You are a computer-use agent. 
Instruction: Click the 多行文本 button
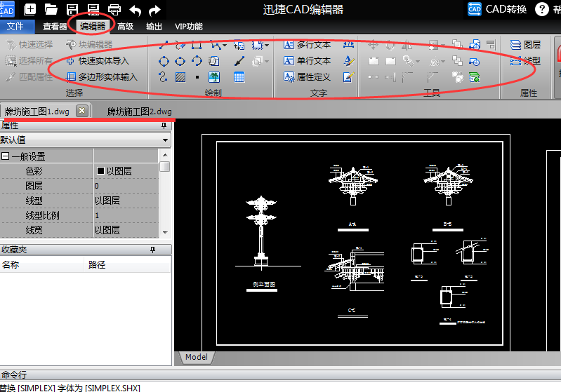[307, 45]
